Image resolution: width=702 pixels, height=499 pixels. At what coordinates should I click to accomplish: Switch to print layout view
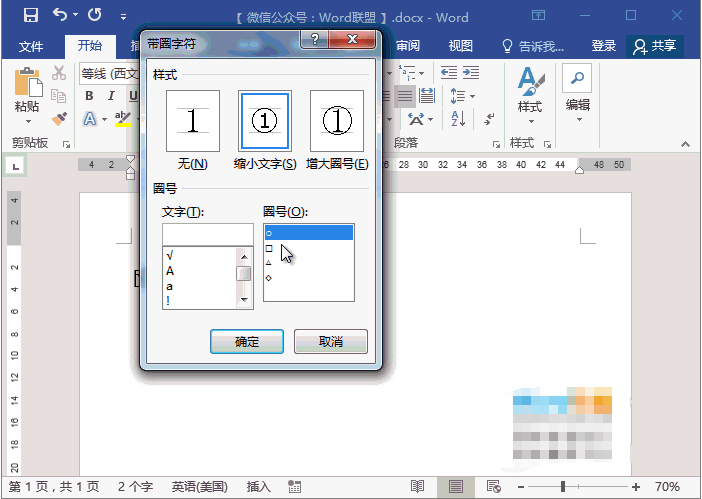point(456,486)
